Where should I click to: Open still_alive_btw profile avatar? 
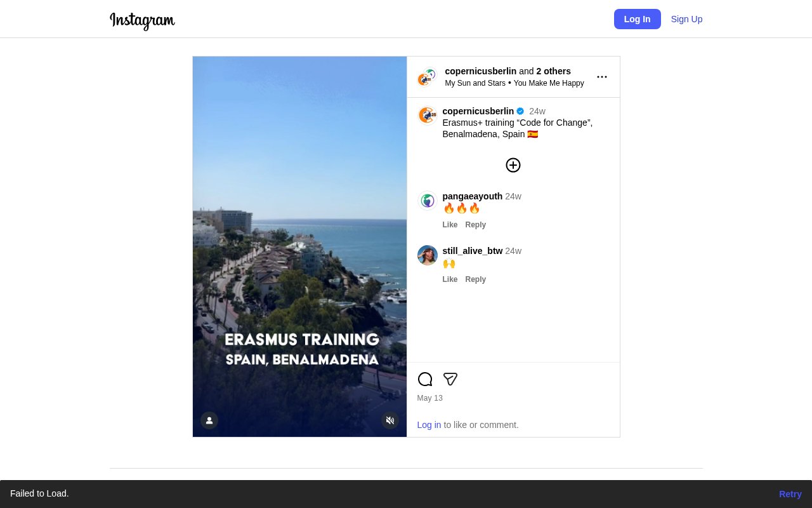428,255
